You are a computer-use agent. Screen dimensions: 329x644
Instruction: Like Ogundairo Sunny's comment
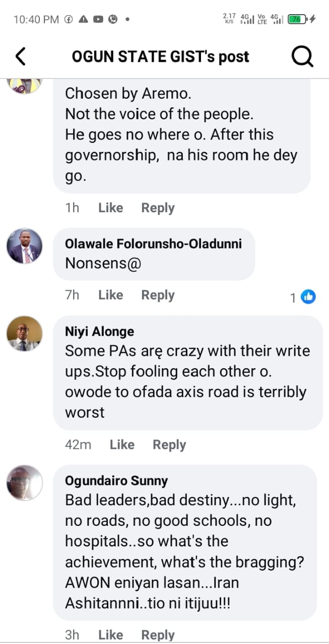(x=110, y=634)
